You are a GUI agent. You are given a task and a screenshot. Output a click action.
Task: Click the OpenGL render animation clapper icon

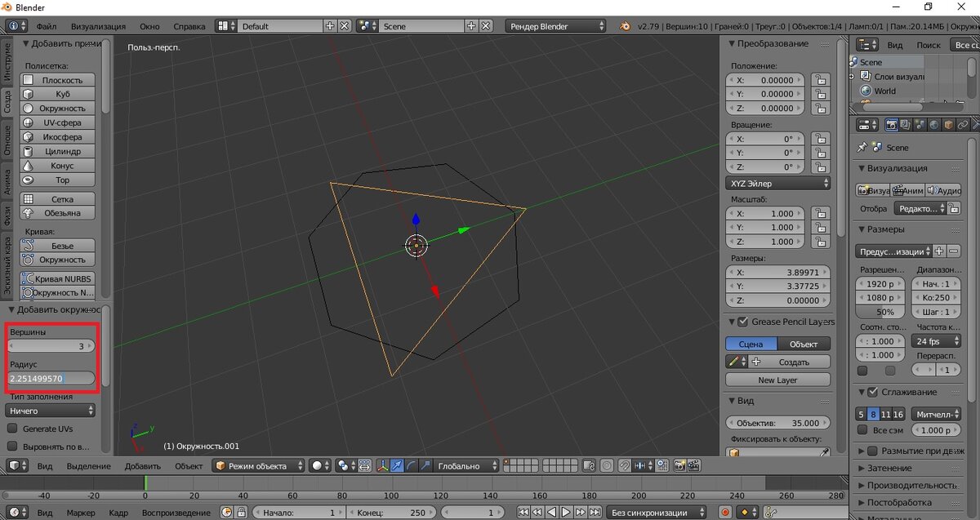coord(695,466)
